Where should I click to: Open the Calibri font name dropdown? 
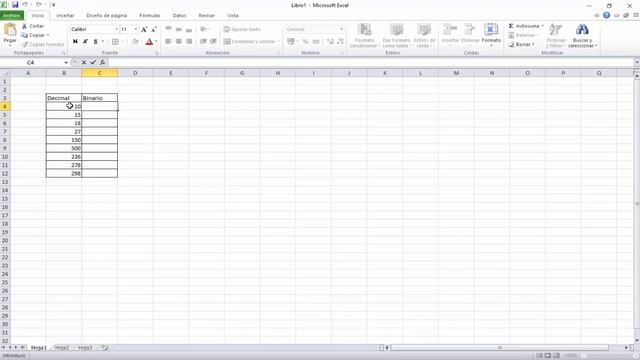[116, 29]
